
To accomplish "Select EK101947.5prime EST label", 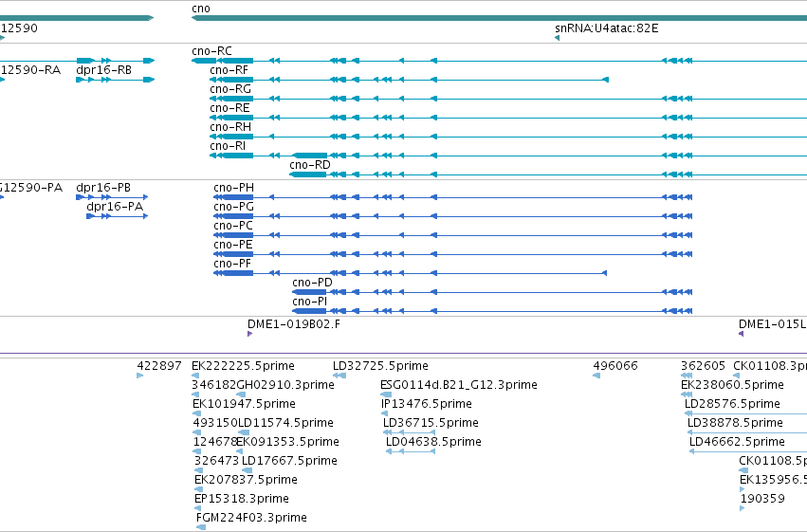I will 244,404.
